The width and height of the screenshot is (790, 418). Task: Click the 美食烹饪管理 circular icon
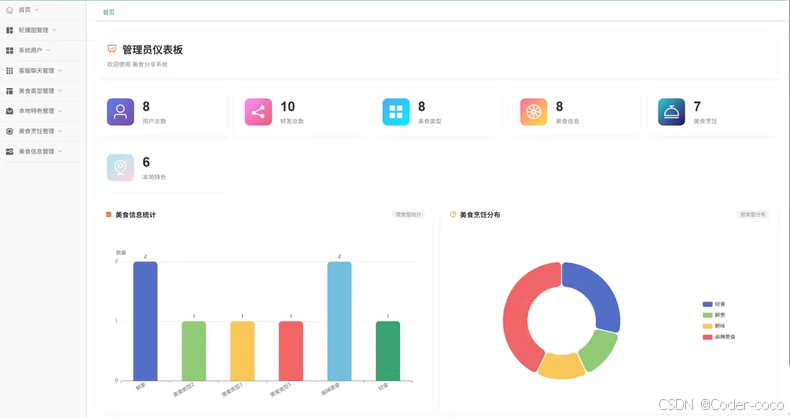point(10,131)
